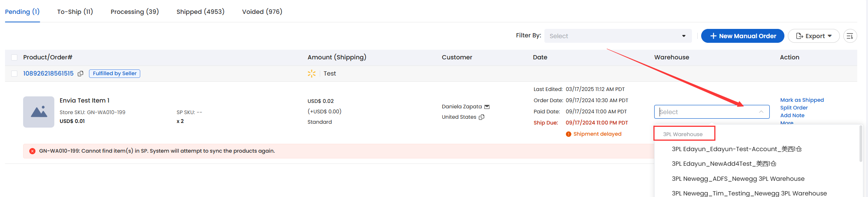The image size is (868, 197).
Task: Open the Envia Test Item 1 thumbnail
Action: [39, 112]
